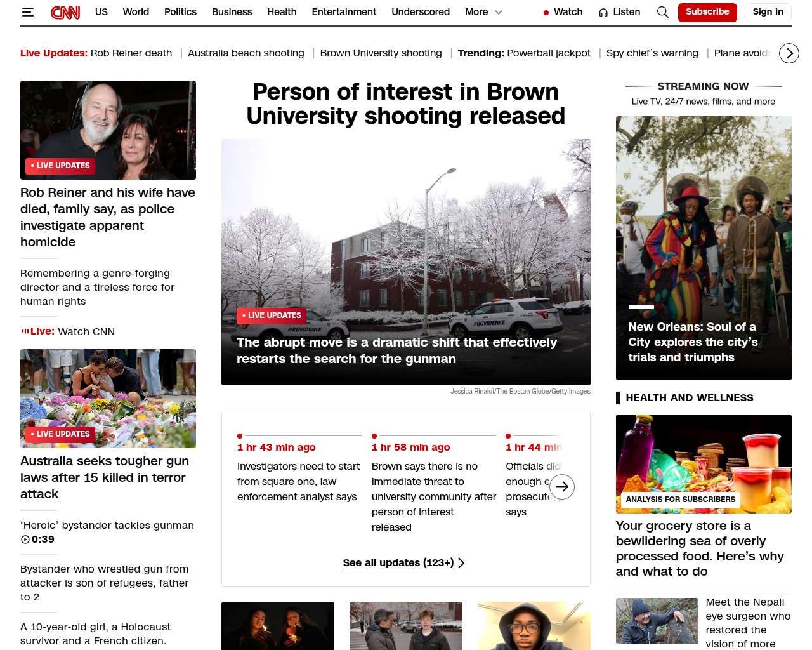Advance live updates carousel with arrow

point(561,487)
